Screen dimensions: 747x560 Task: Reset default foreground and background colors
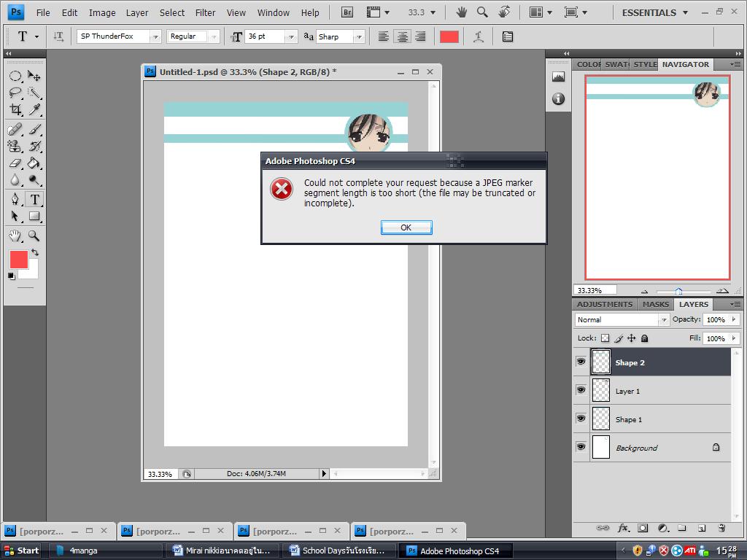pos(12,276)
